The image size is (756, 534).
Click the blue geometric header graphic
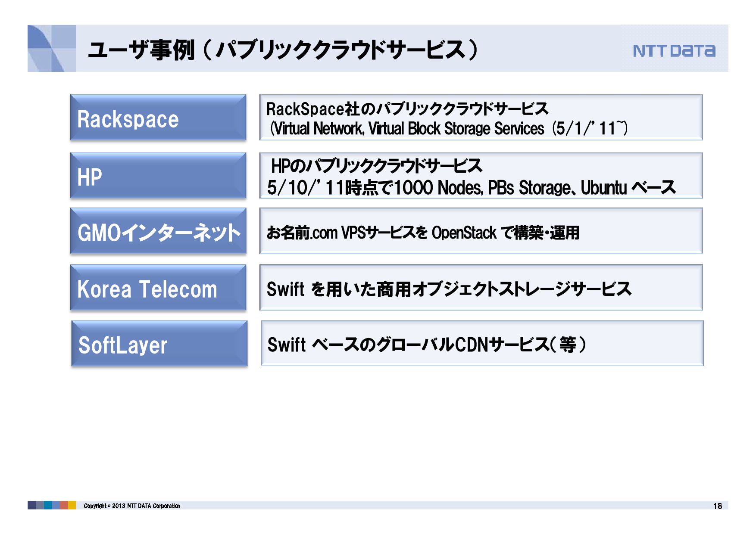(x=52, y=48)
